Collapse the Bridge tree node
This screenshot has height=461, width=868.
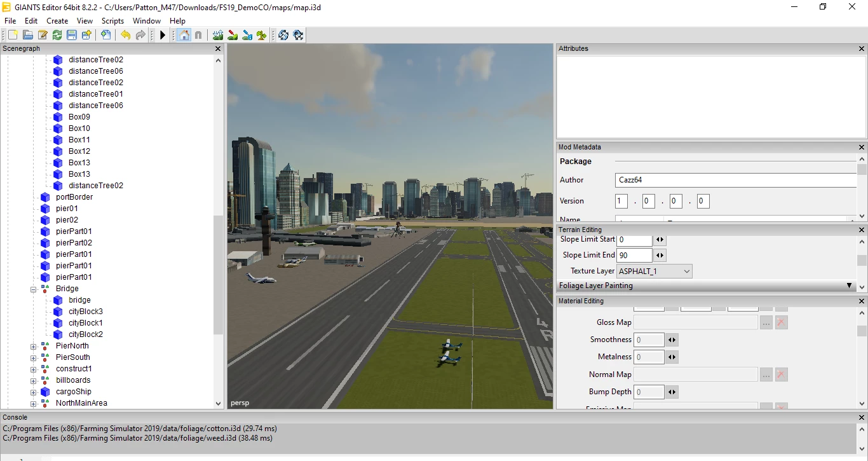click(x=33, y=289)
